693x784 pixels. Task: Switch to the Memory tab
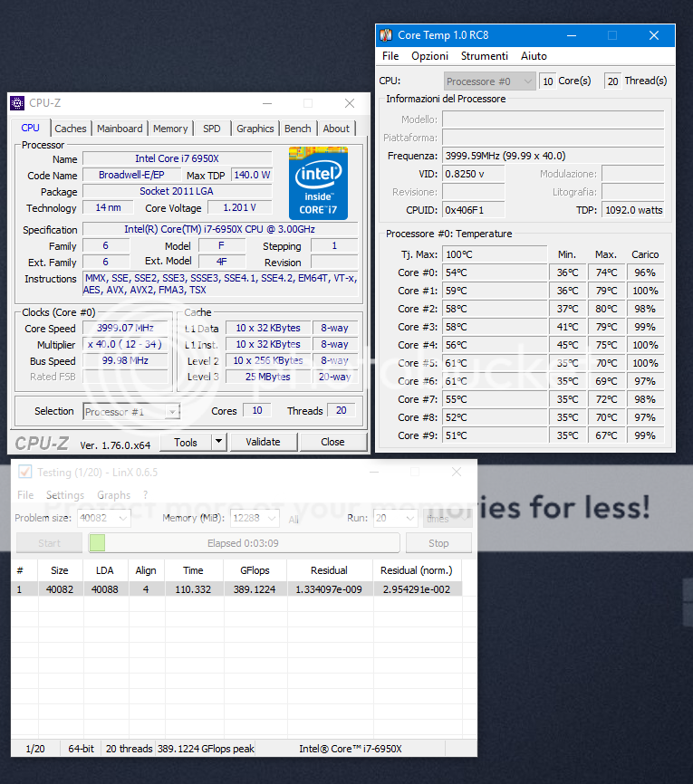[170, 129]
